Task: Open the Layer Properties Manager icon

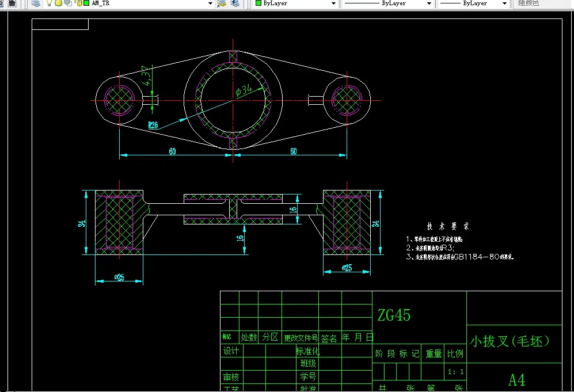Action: (36, 3)
